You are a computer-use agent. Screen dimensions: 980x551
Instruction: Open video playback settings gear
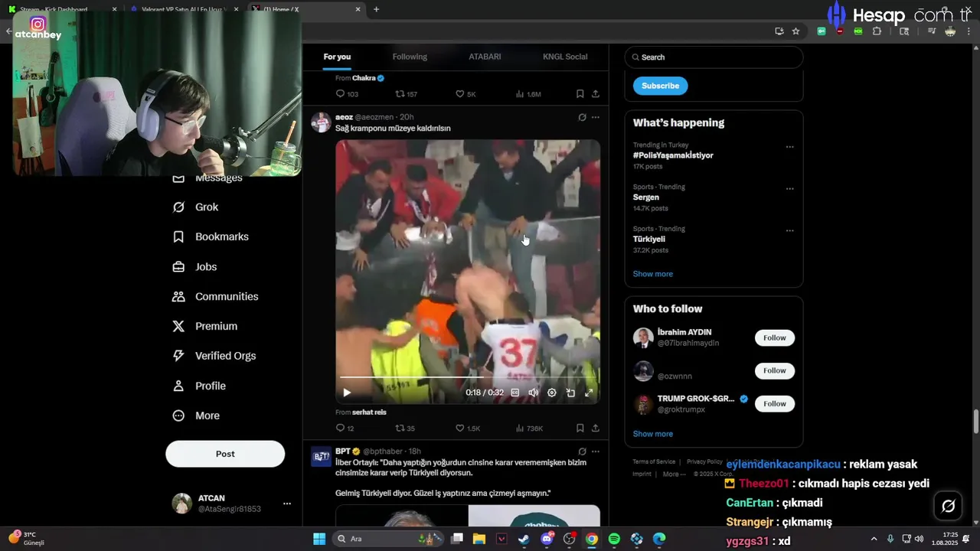point(552,393)
